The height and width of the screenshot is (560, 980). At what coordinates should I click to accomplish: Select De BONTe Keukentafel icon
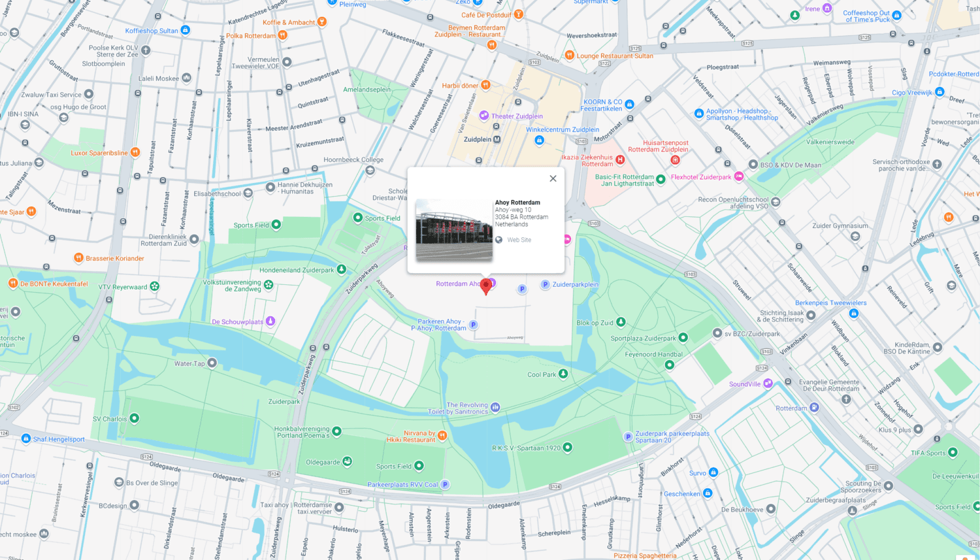pos(12,284)
